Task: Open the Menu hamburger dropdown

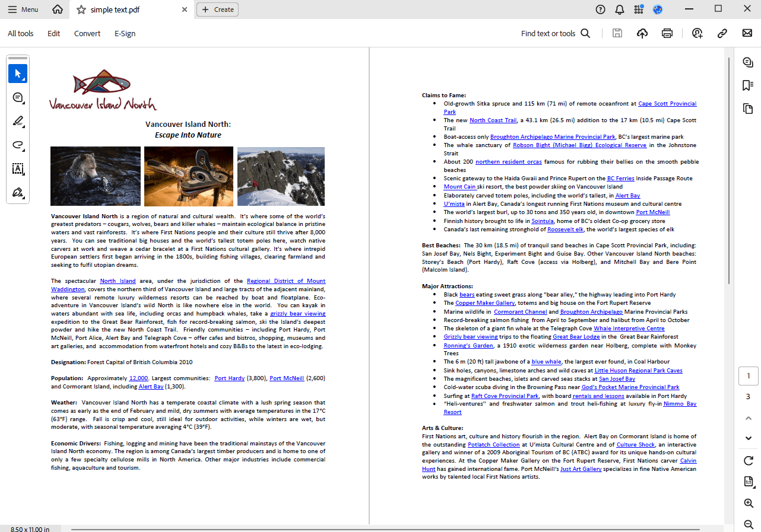Action: pyautogui.click(x=23, y=9)
